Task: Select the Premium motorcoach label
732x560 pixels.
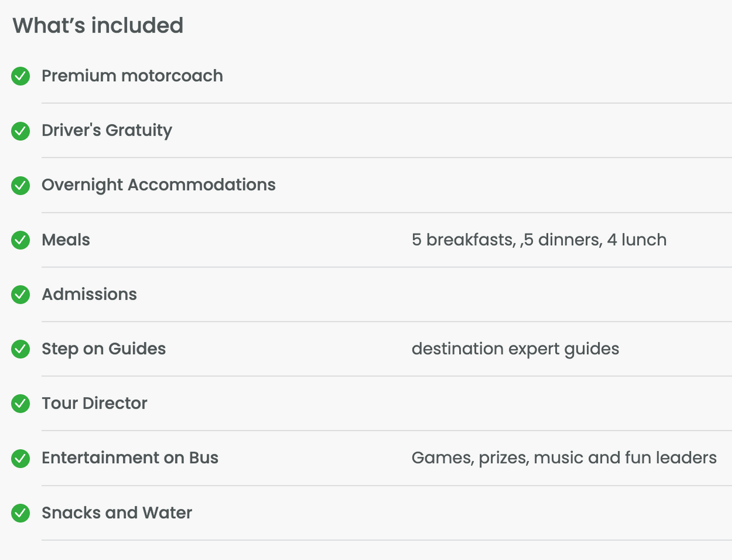Action: (x=132, y=75)
